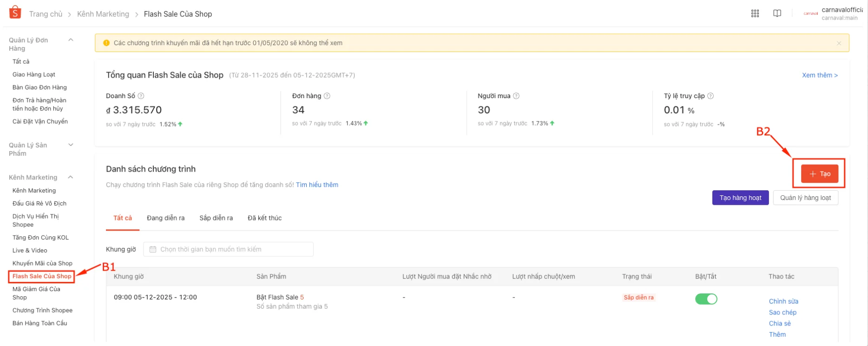Click the 09:00 05-12-2025 - 12:00 time slot
Image resolution: width=868 pixels, height=346 pixels.
tap(155, 297)
